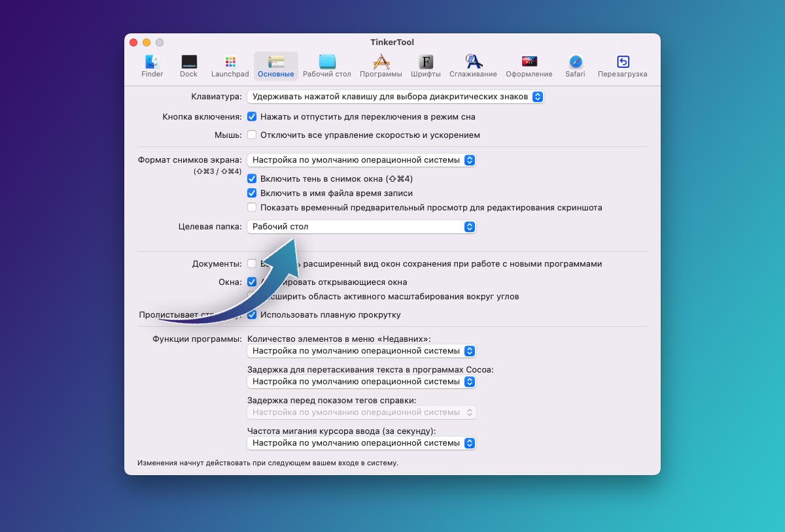Minimize the TinkerTool window

pos(147,42)
